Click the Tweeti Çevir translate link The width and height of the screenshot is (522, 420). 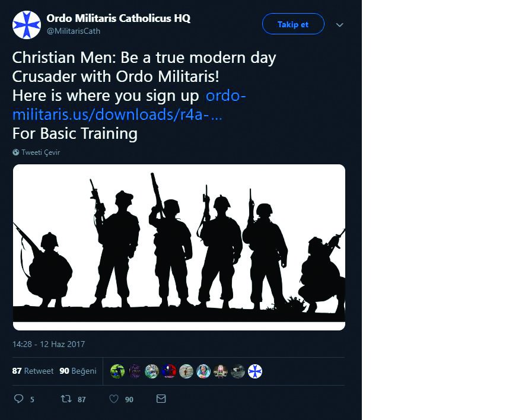coord(40,152)
